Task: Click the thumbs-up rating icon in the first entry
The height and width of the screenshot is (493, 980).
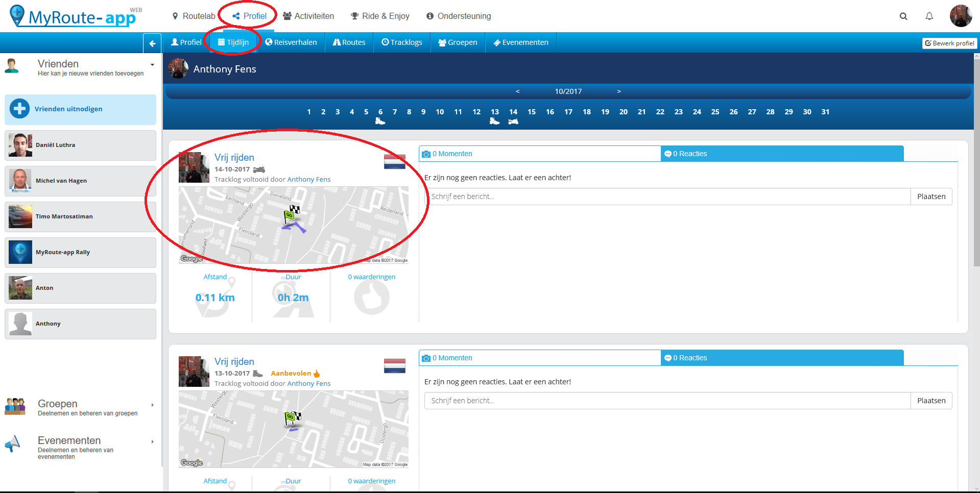Action: 372,297
